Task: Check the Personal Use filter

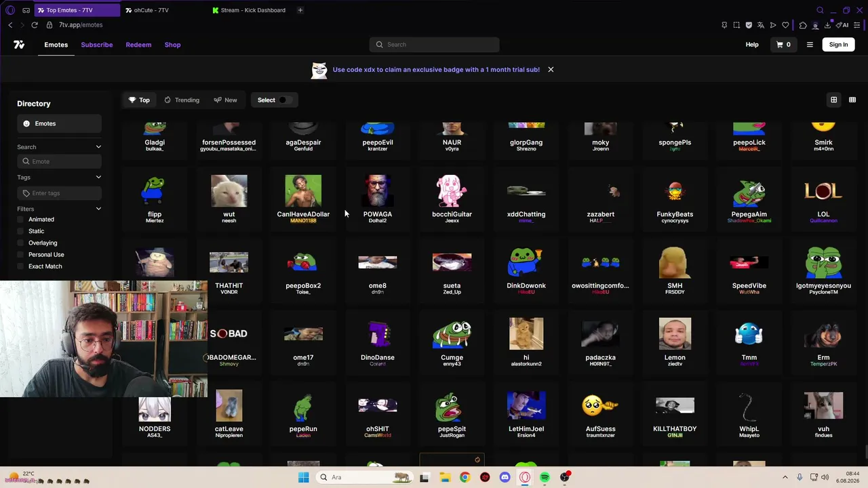Action: 20,255
